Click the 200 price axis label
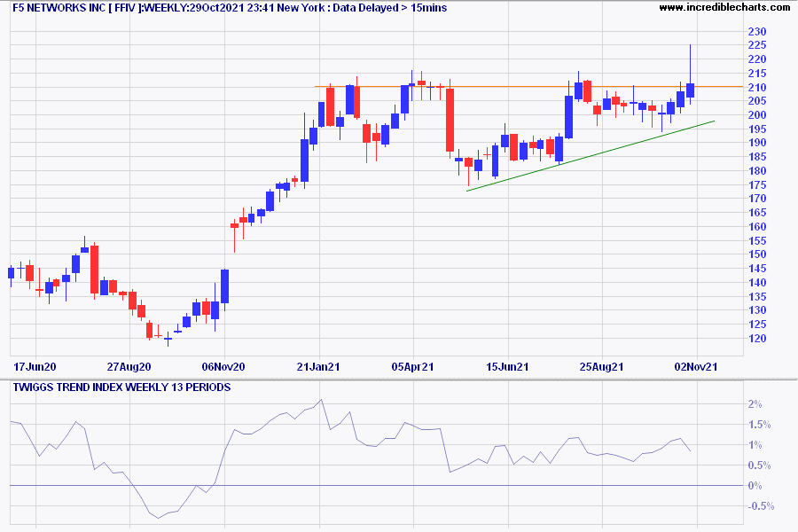This screenshot has height=532, width=798. pyautogui.click(x=757, y=115)
